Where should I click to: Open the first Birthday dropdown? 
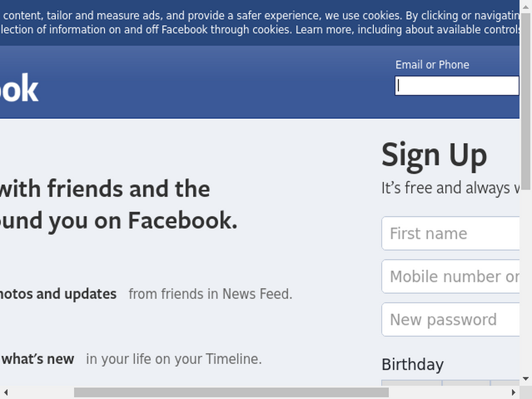coord(411,383)
